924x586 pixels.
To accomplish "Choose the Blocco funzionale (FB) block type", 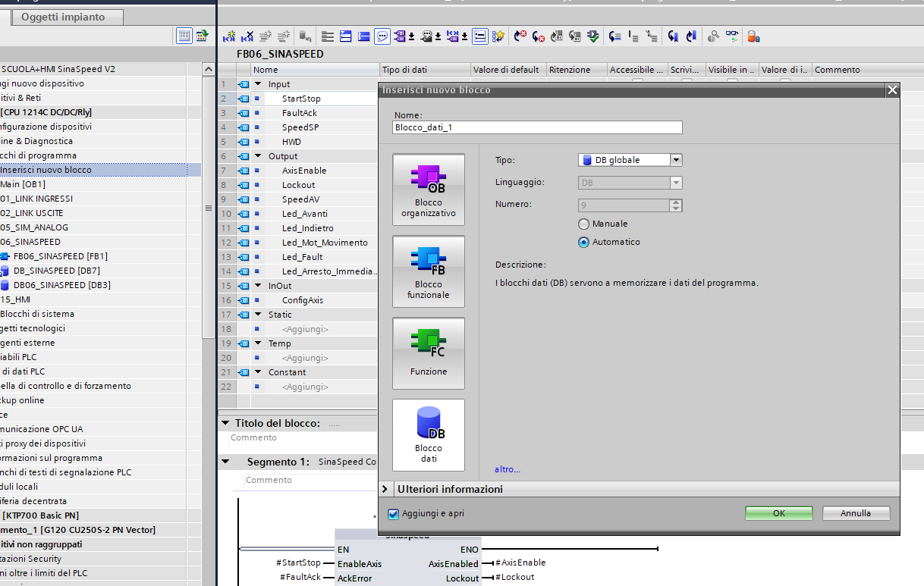I will tap(428, 271).
